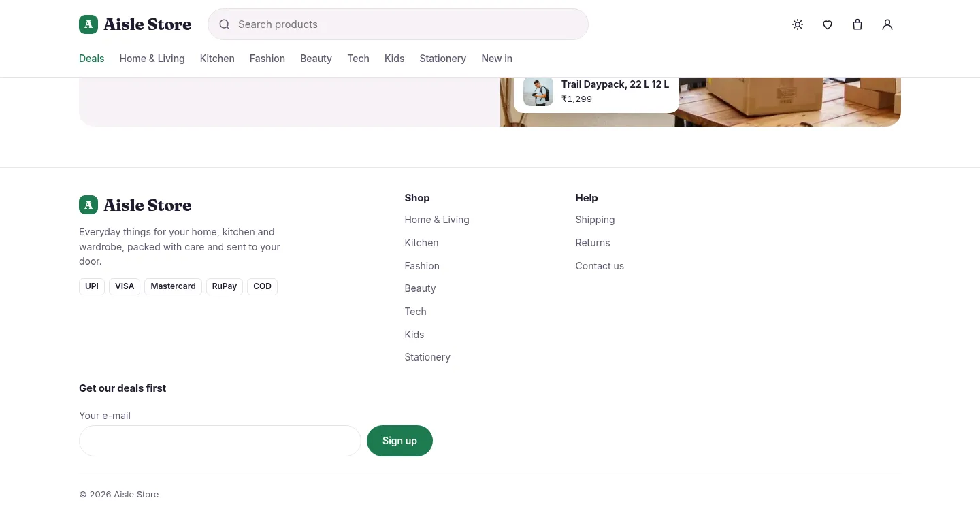Open the user account icon
Viewport: 980px width, 517px height.
coord(887,24)
